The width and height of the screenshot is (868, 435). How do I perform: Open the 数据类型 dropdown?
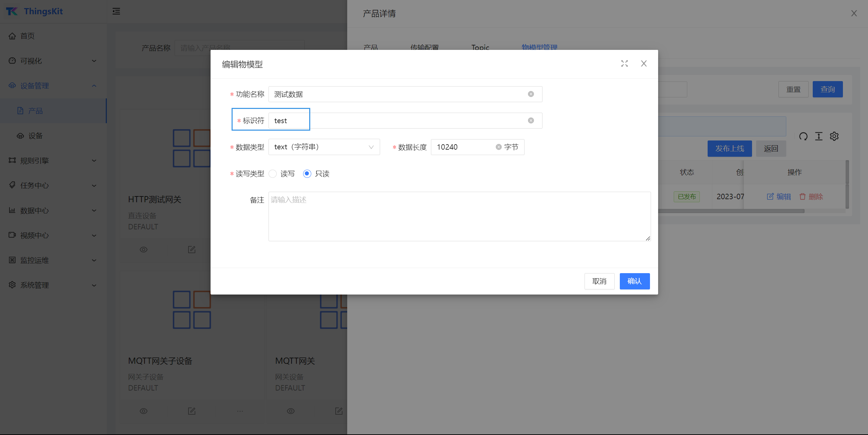click(x=324, y=147)
